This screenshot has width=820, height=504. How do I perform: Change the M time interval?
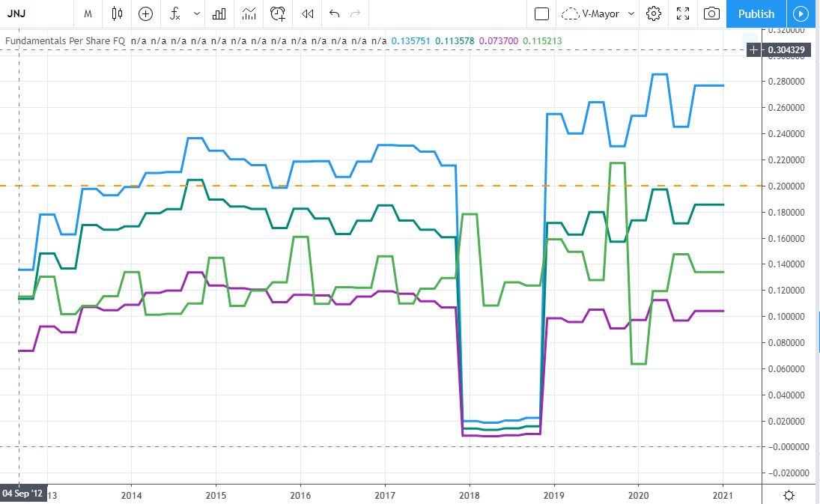click(88, 13)
